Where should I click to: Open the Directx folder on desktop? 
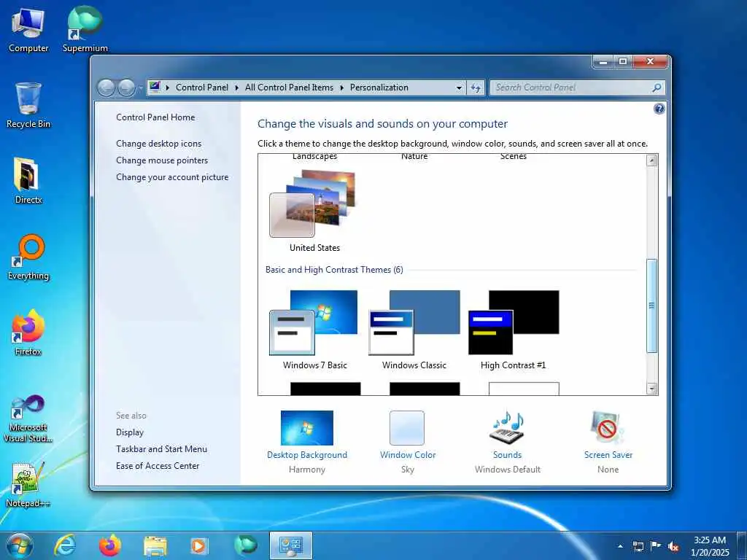pyautogui.click(x=28, y=181)
